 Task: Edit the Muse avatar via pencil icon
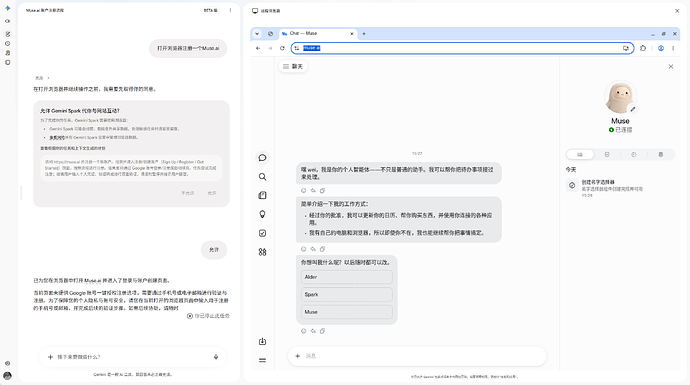click(632, 109)
